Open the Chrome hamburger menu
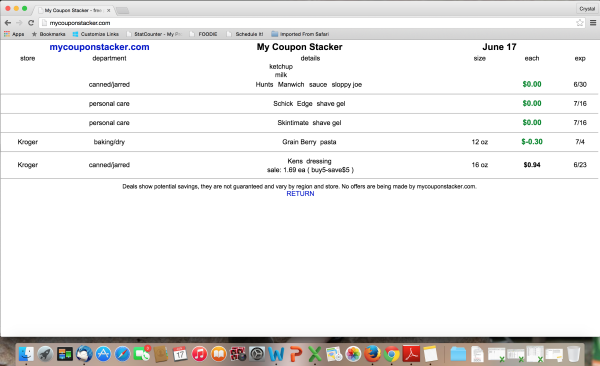Viewport: 600px width, 366px height. (x=593, y=23)
